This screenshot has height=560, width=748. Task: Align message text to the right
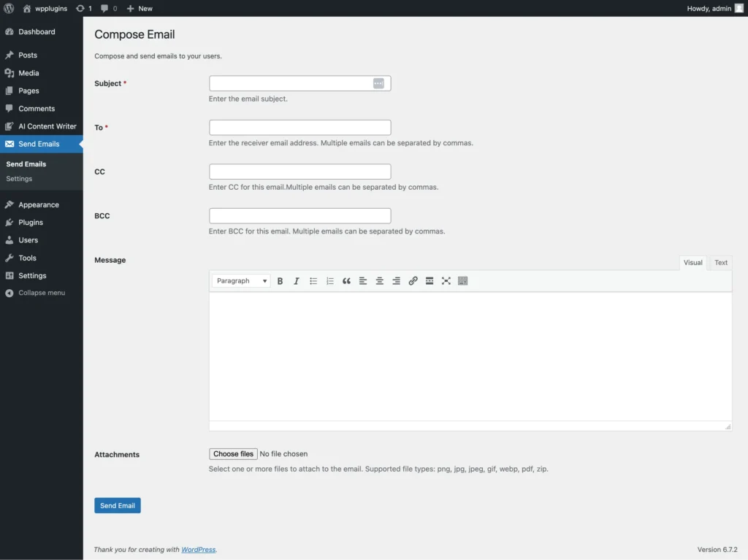(x=395, y=281)
